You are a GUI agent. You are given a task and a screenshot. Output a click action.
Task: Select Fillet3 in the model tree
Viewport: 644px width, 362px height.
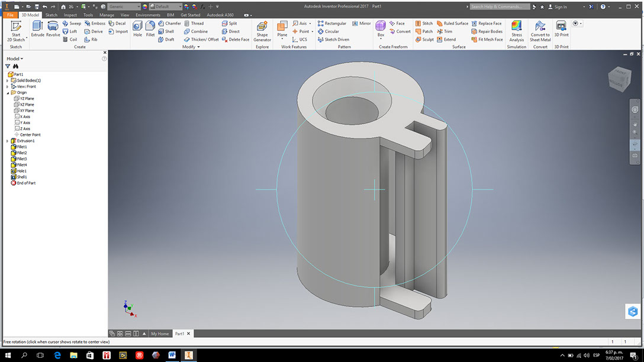coord(19,159)
